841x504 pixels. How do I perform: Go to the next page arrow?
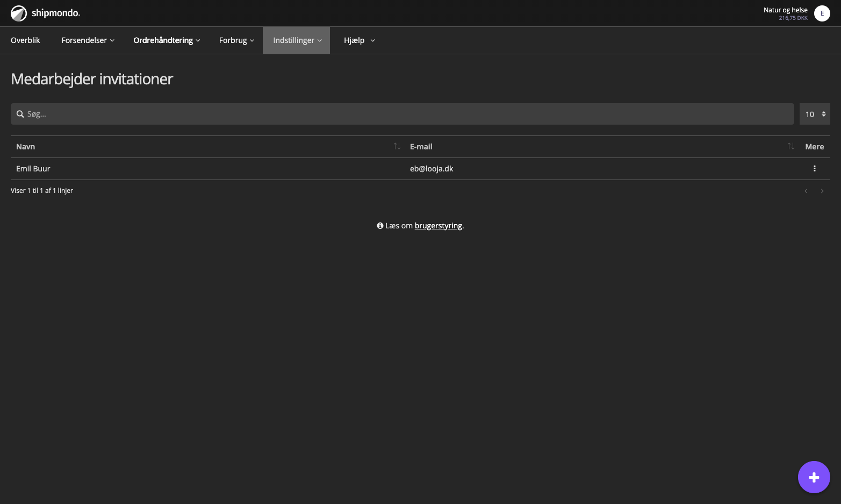822,191
